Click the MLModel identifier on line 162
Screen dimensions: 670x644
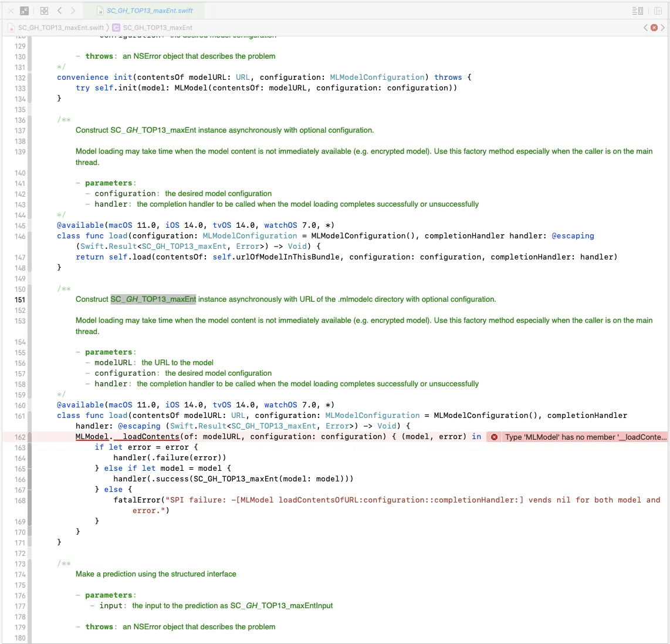click(92, 437)
